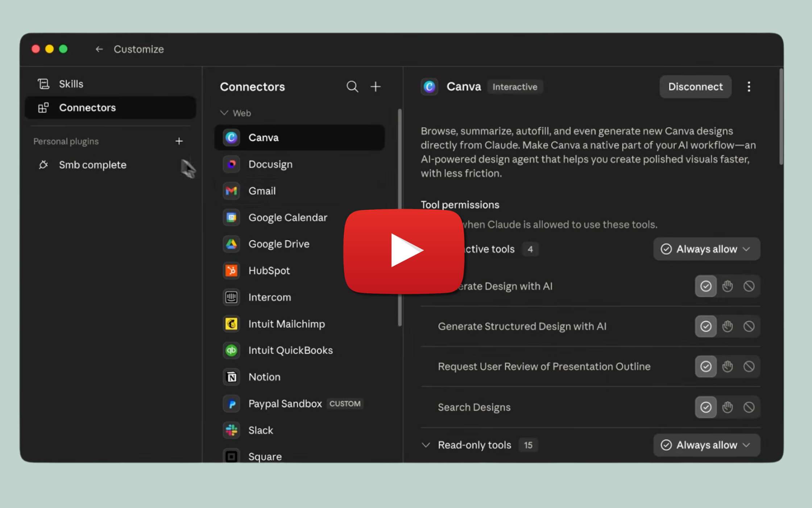This screenshot has height=508, width=812.
Task: Allow the first tool above Generate Structured Design
Action: [x=705, y=286]
